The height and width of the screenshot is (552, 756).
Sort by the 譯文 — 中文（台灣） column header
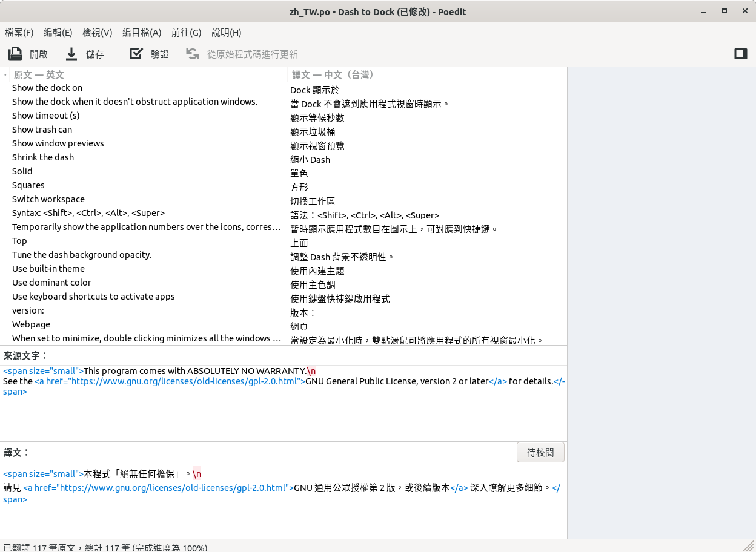pyautogui.click(x=427, y=74)
